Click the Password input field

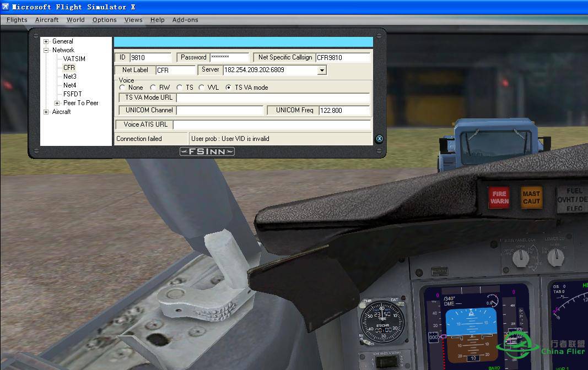229,57
